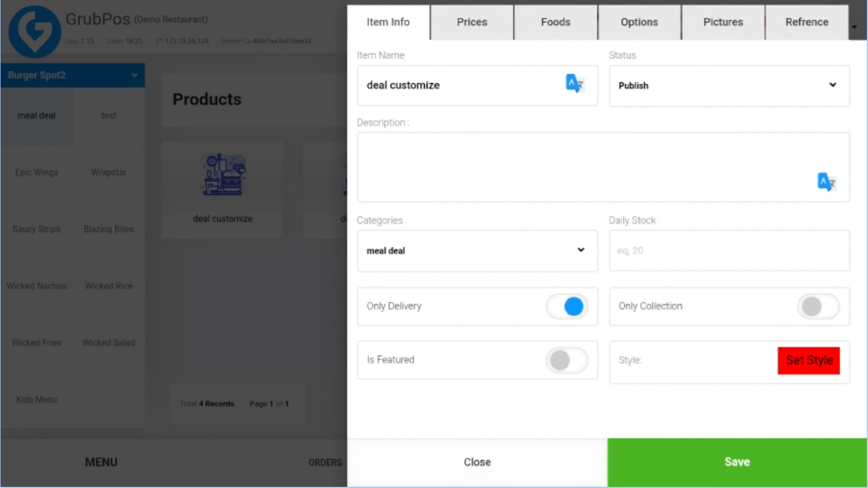
Task: Click the tab overflow arrow beside Refrence
Action: [x=854, y=26]
